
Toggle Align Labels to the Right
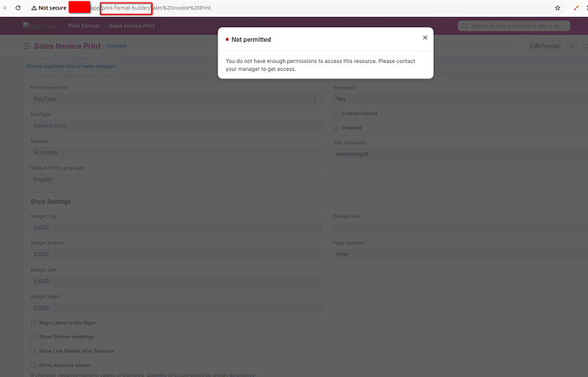pos(33,323)
